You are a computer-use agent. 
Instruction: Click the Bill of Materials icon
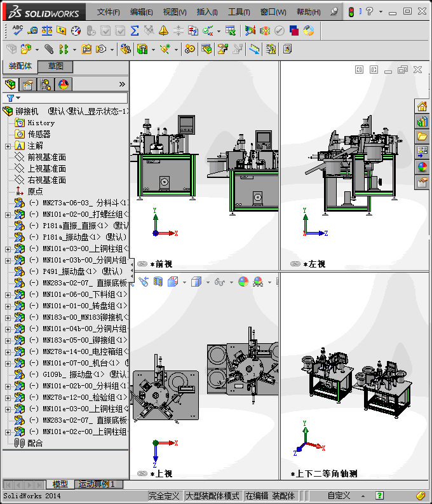tap(206, 49)
